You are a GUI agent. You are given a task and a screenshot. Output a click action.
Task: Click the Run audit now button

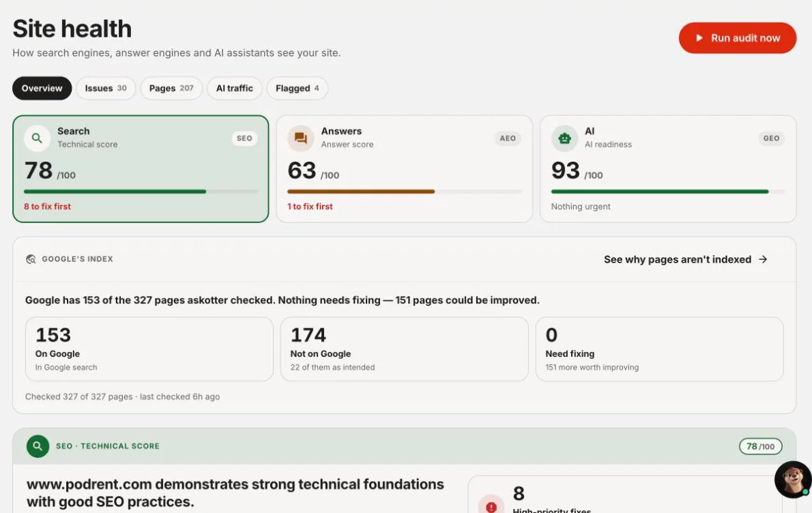point(737,38)
